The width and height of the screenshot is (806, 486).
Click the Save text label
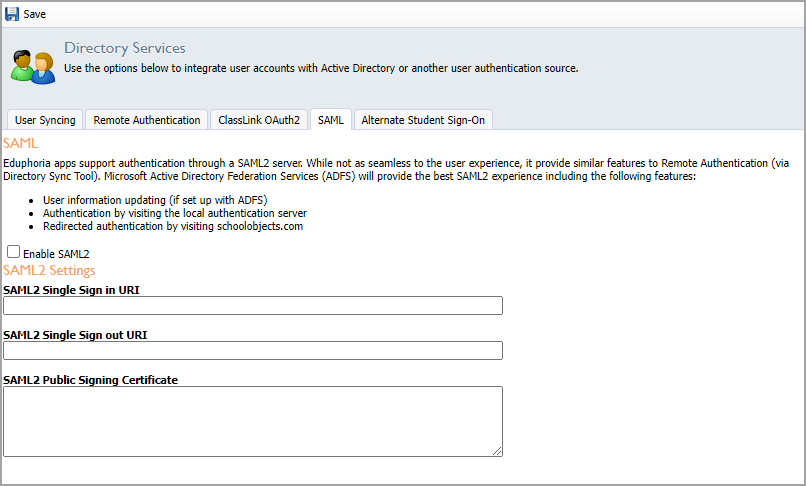tap(34, 14)
